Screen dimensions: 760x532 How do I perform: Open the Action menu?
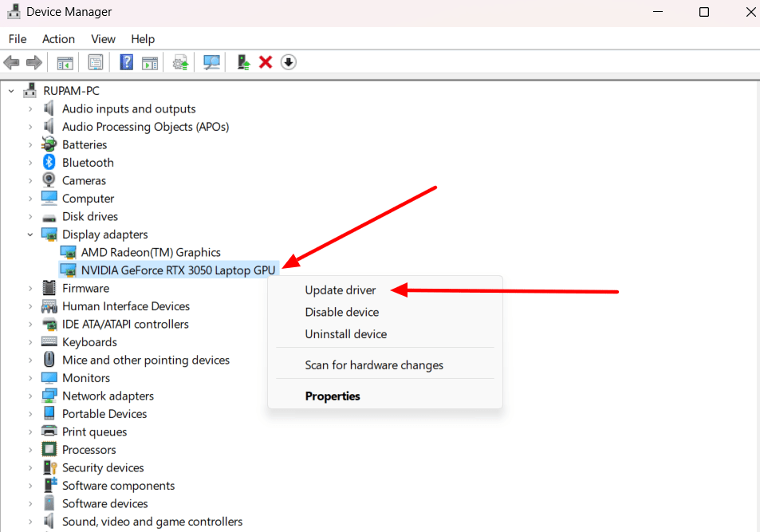(x=59, y=39)
